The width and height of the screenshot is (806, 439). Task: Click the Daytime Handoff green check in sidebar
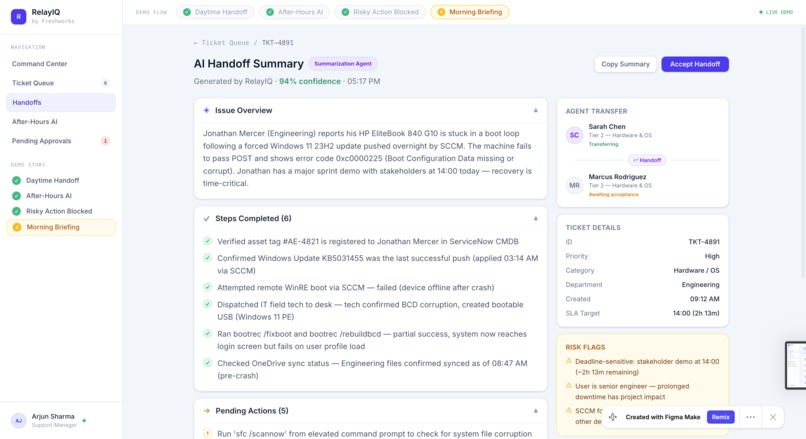coord(16,180)
